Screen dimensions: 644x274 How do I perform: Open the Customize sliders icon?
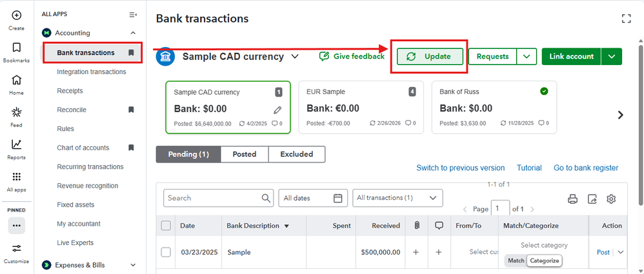(x=16, y=248)
